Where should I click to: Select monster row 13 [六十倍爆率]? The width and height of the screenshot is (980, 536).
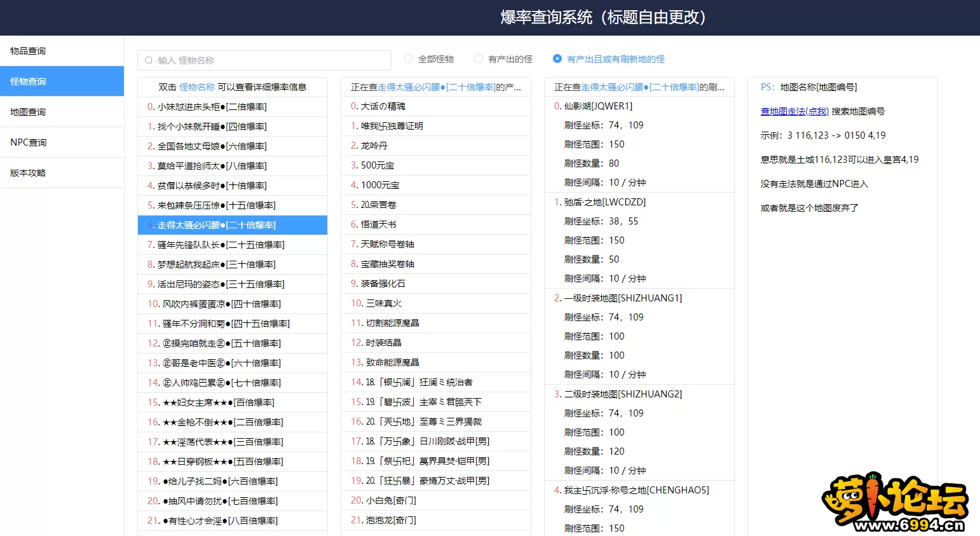tap(233, 363)
